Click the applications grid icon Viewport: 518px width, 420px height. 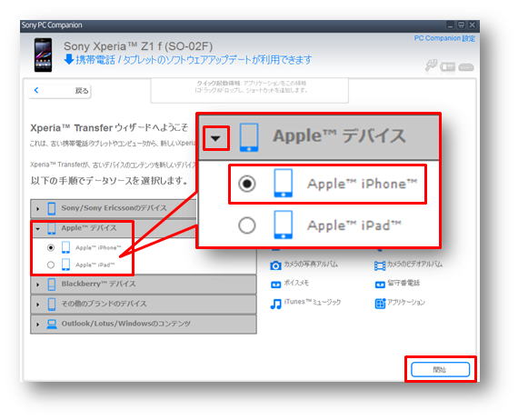point(380,304)
